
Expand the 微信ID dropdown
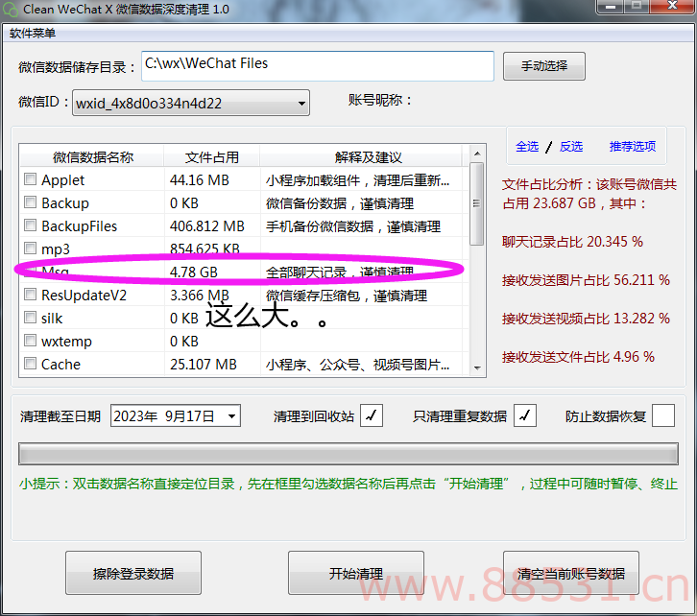(301, 103)
